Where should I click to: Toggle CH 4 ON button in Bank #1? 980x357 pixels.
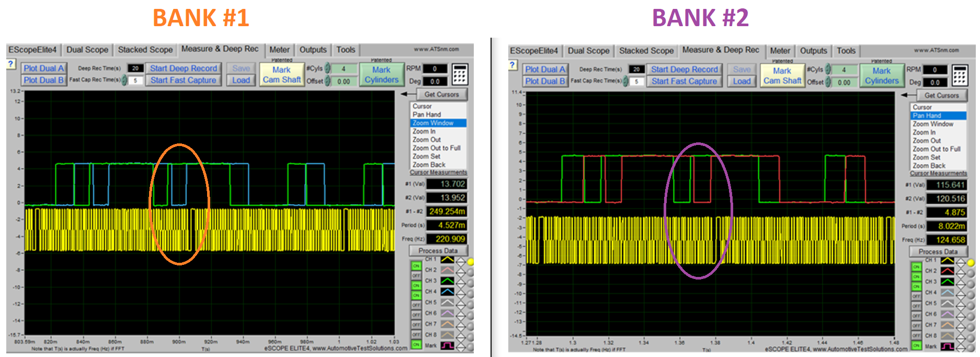pyautogui.click(x=416, y=295)
